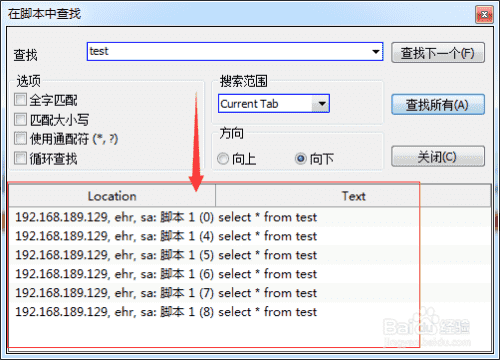Click the 查找所有(A) button
The height and width of the screenshot is (360, 500).
(x=438, y=105)
